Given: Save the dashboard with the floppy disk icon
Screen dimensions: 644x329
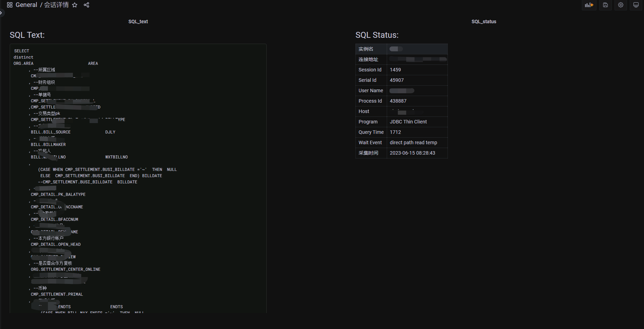Looking at the screenshot, I should pyautogui.click(x=605, y=5).
